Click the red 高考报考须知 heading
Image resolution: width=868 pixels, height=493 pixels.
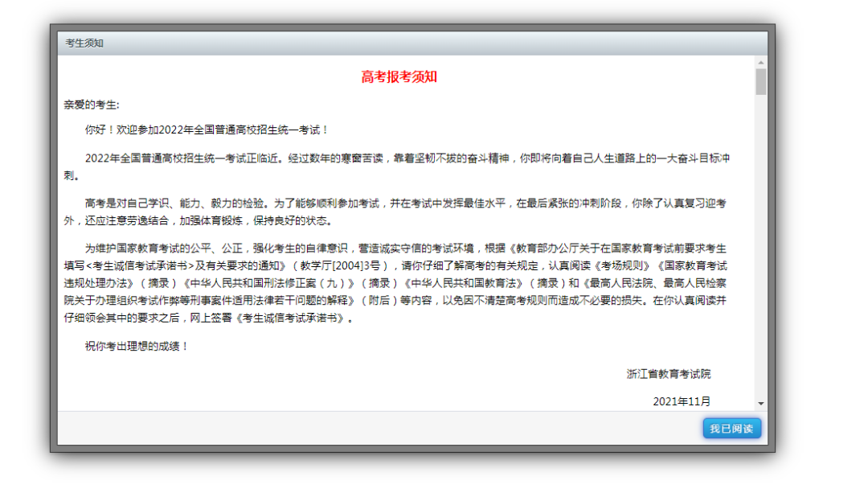point(399,77)
